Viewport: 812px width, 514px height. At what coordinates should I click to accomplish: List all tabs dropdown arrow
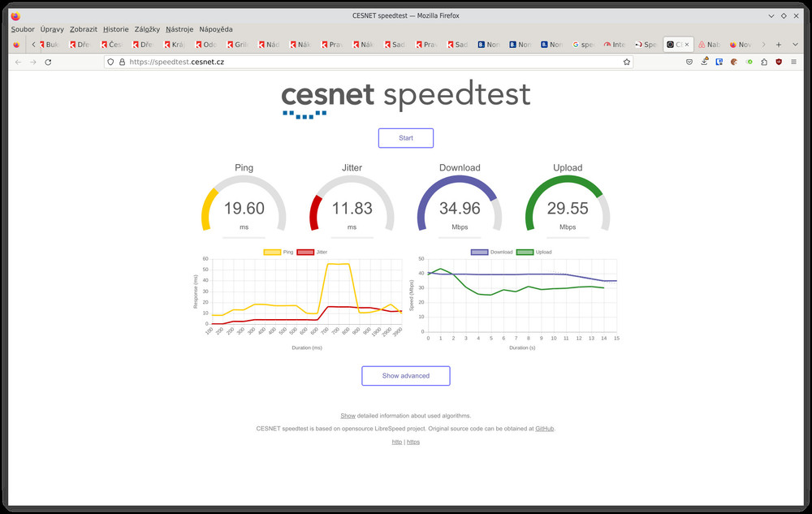pos(796,45)
